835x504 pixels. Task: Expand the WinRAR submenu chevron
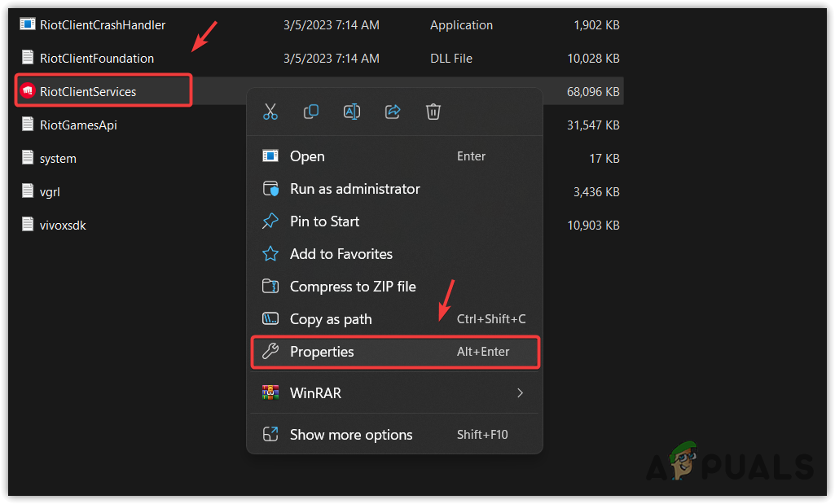click(520, 392)
